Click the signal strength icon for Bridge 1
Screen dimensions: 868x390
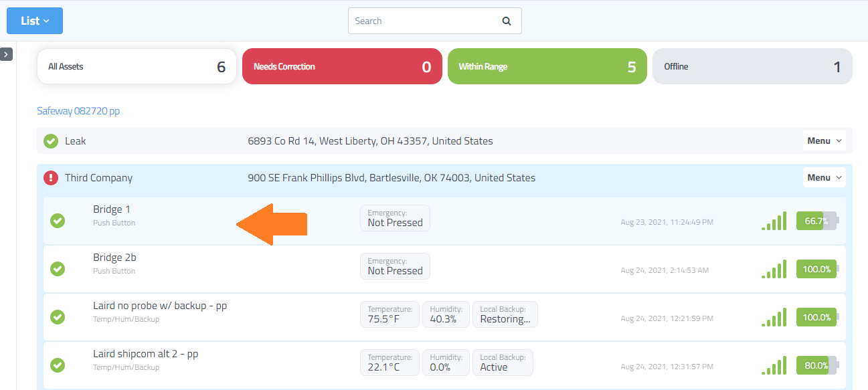[x=774, y=221]
